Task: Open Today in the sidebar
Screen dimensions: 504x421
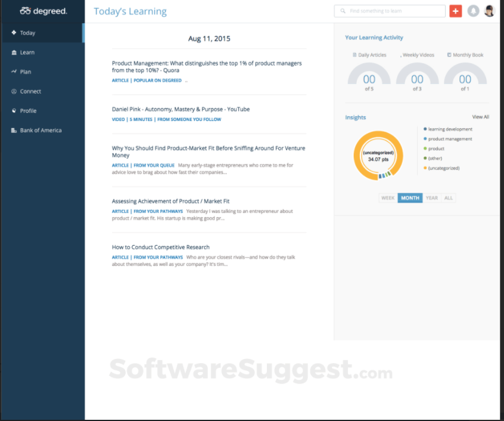Action: pos(42,33)
